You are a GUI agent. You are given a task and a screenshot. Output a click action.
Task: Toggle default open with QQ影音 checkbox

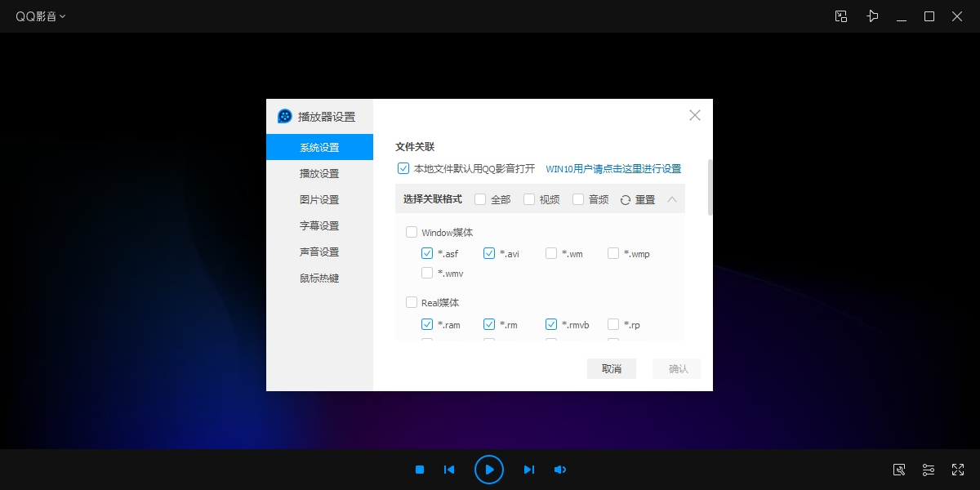tap(403, 168)
